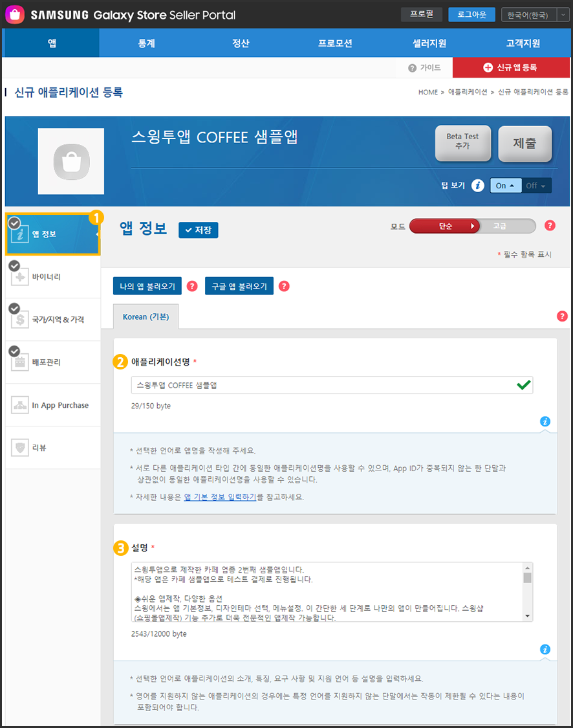Click the info icon below application name field

pyautogui.click(x=545, y=421)
